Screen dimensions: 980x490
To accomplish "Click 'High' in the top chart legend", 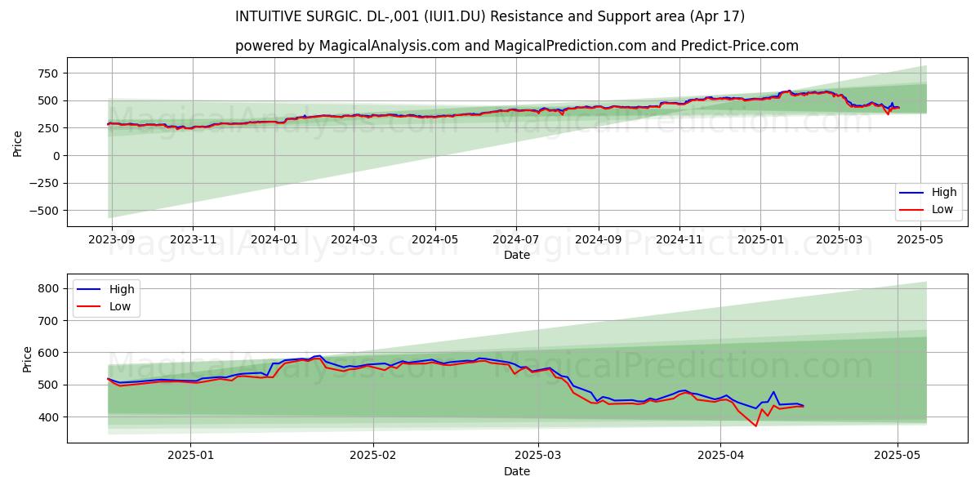I will click(944, 193).
